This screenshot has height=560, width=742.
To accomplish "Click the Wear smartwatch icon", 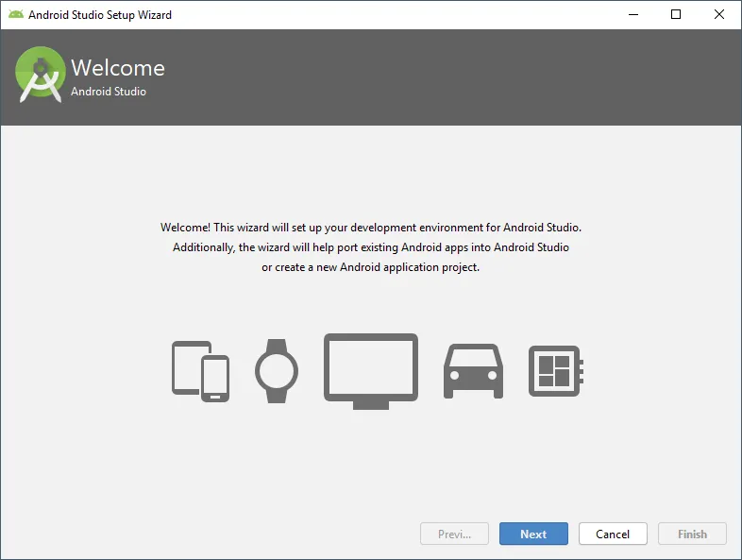I will tap(277, 371).
